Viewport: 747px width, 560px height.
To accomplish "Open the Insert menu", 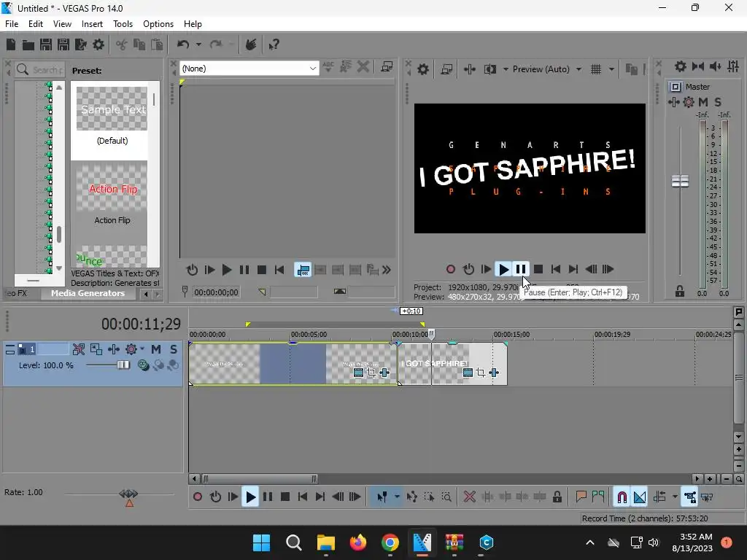I will click(92, 24).
